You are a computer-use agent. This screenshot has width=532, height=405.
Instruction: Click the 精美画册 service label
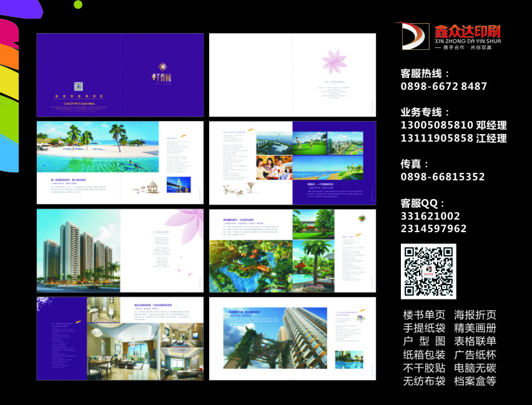tap(475, 328)
